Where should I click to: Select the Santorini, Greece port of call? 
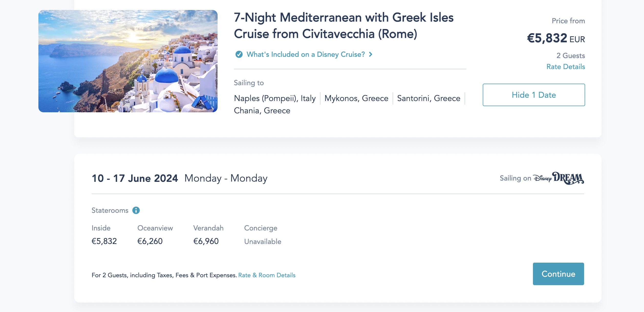coord(429,98)
